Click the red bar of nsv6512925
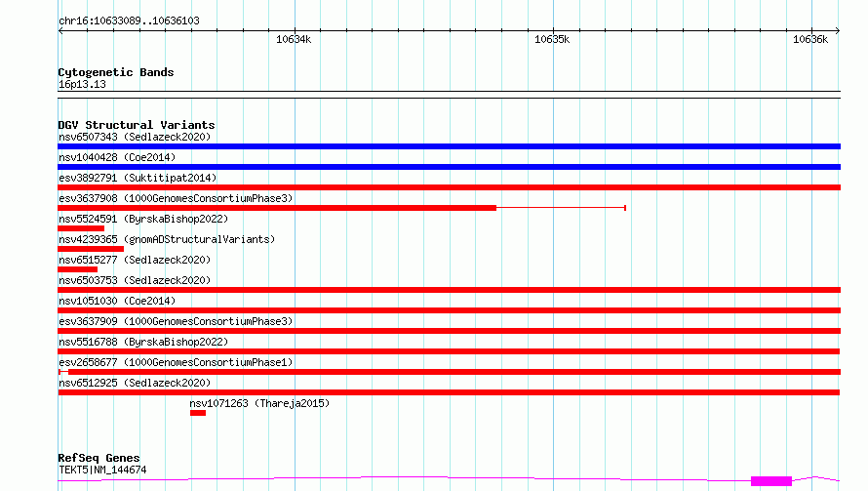Viewport: 868px width, 491px height. pos(449,392)
